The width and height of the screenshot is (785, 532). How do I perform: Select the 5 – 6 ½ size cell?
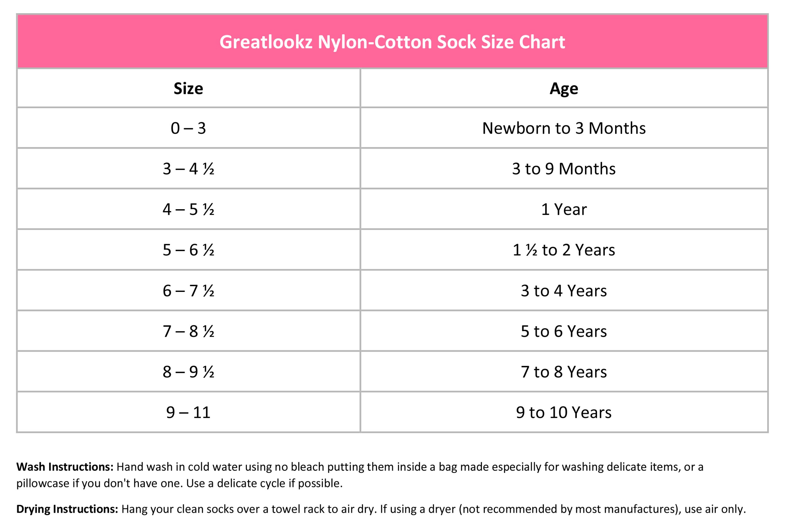(188, 250)
